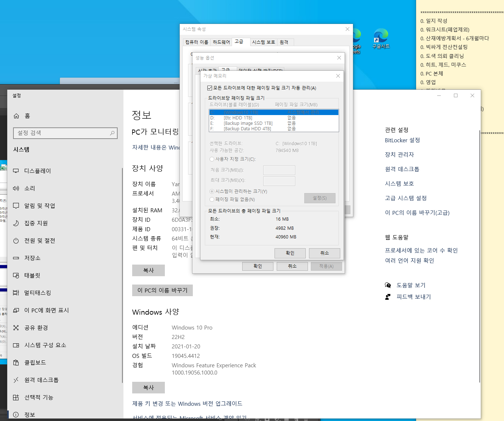The image size is (504, 421).
Task: Click 취소 in the Performance Options dialog
Action: pos(292,266)
